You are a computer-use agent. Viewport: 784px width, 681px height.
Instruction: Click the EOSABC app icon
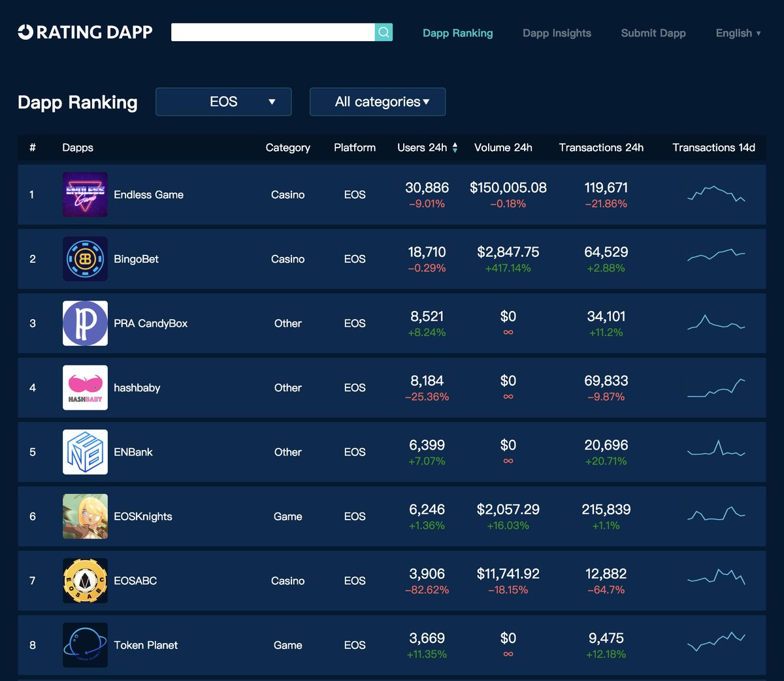click(85, 581)
